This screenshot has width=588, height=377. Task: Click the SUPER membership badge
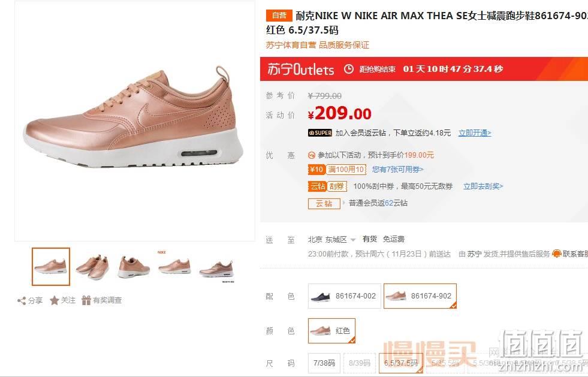coord(320,133)
